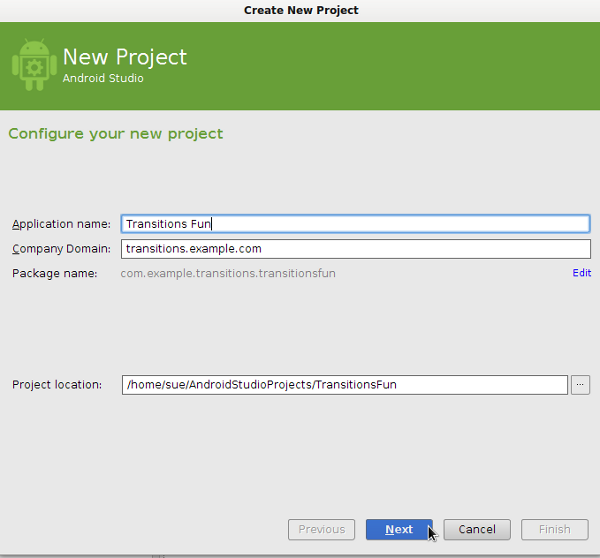Click the New Project header title
This screenshot has height=558, width=600.
[x=125, y=57]
